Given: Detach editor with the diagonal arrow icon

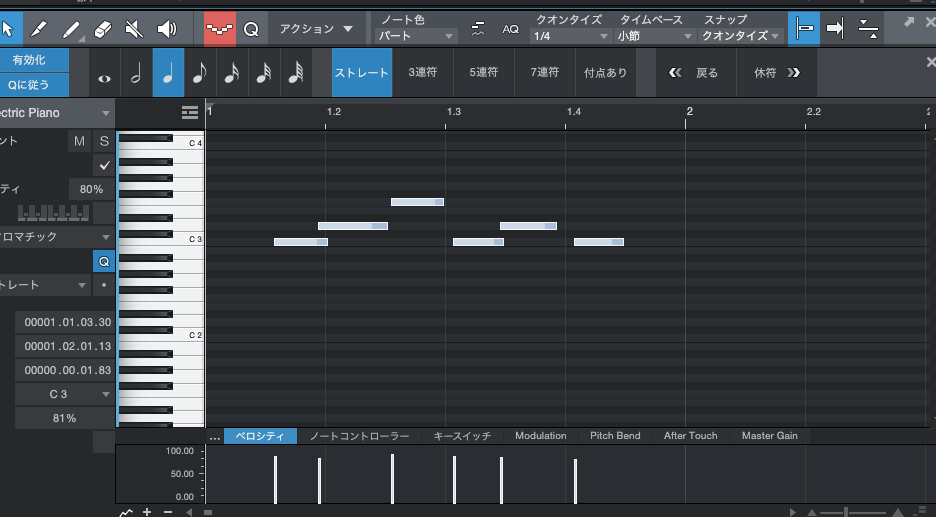Looking at the screenshot, I should tap(909, 23).
